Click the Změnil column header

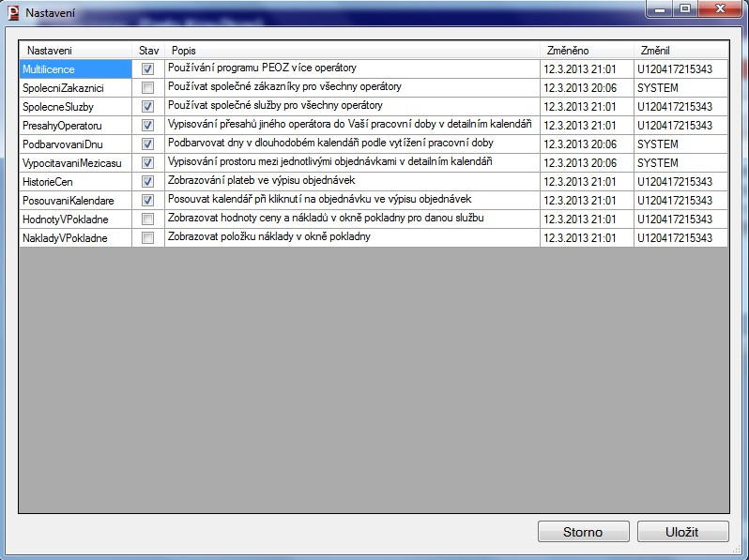coord(681,50)
